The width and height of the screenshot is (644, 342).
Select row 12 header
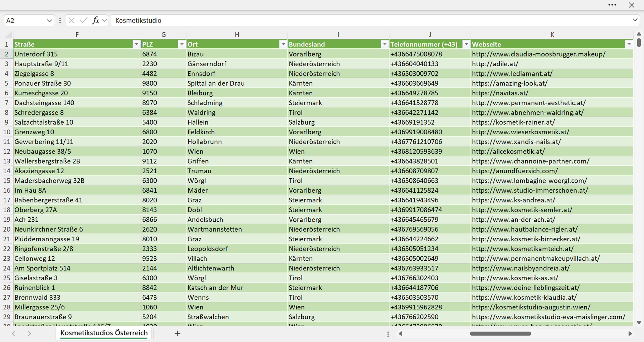click(6, 151)
